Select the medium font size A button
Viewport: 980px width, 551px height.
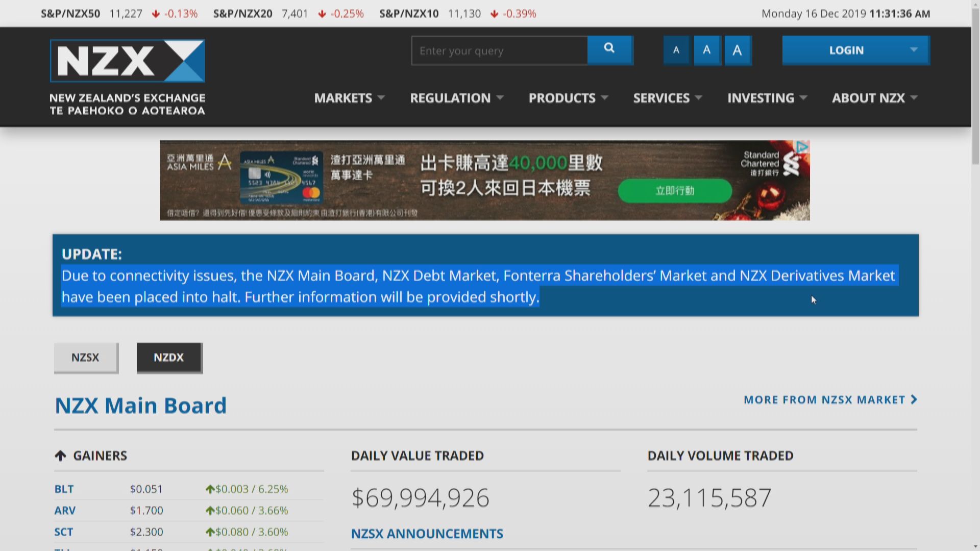click(707, 50)
